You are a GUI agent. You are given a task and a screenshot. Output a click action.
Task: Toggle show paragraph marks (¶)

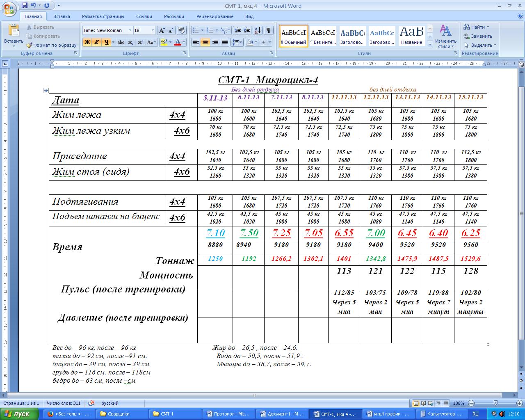(x=268, y=30)
